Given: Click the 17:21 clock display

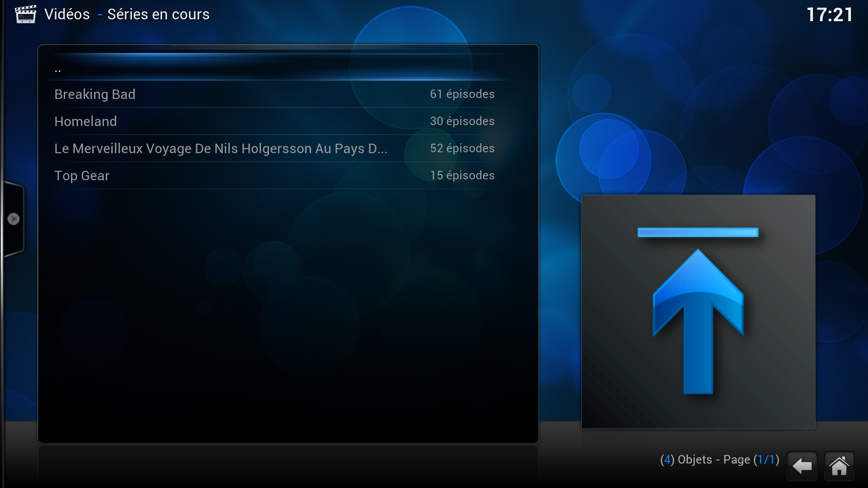Looking at the screenshot, I should coord(830,15).
